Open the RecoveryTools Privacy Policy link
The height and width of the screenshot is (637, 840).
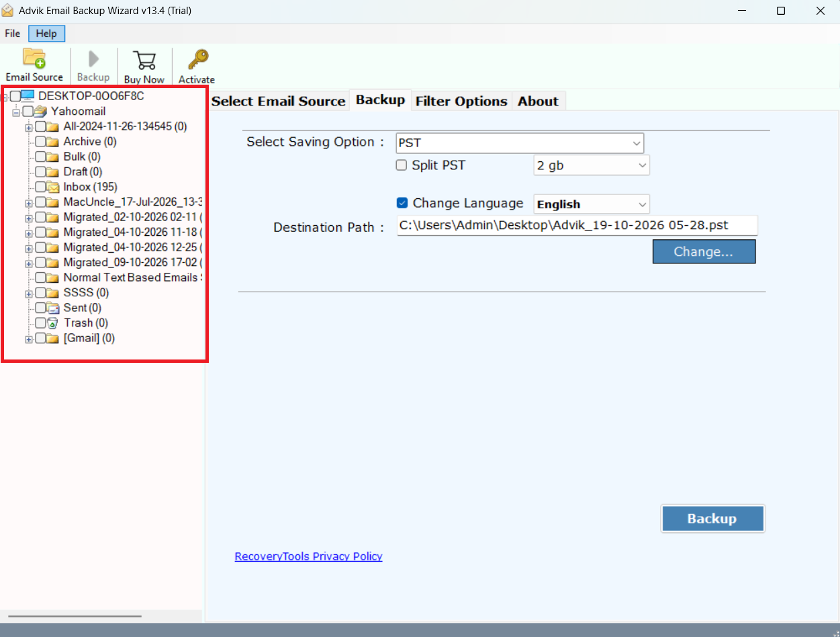pos(308,556)
